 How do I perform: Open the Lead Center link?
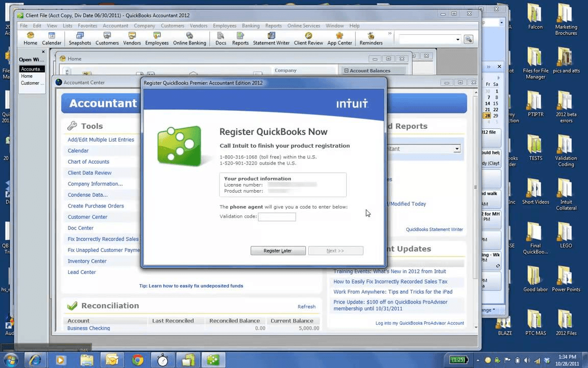82,272
